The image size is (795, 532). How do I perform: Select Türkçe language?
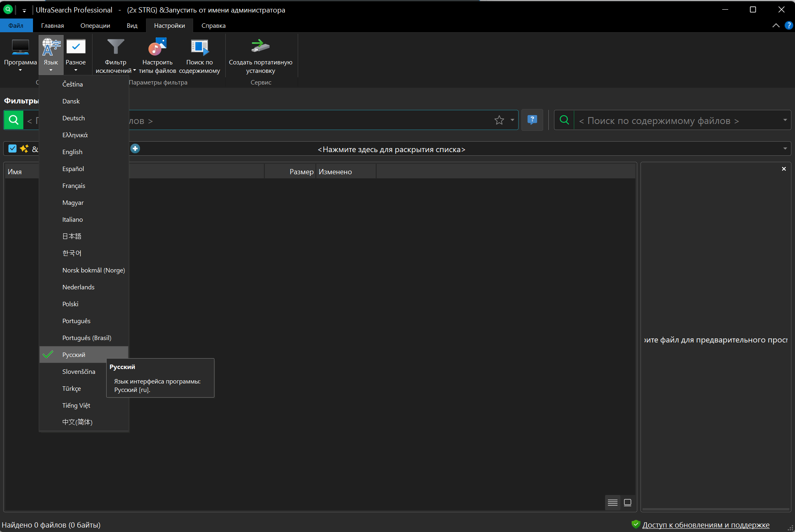tap(72, 388)
